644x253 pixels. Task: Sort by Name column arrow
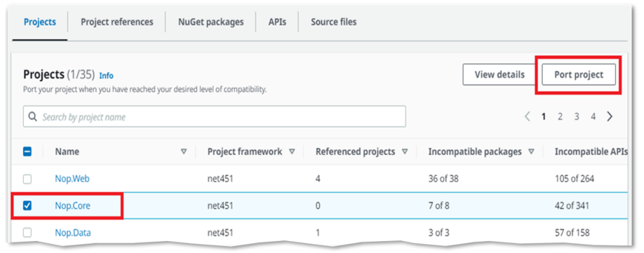184,152
